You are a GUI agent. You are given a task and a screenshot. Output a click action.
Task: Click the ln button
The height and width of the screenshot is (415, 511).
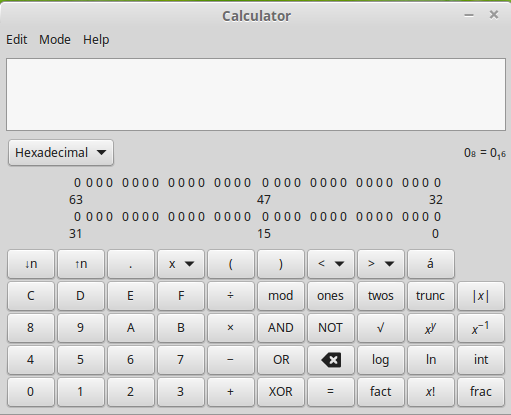pos(431,360)
